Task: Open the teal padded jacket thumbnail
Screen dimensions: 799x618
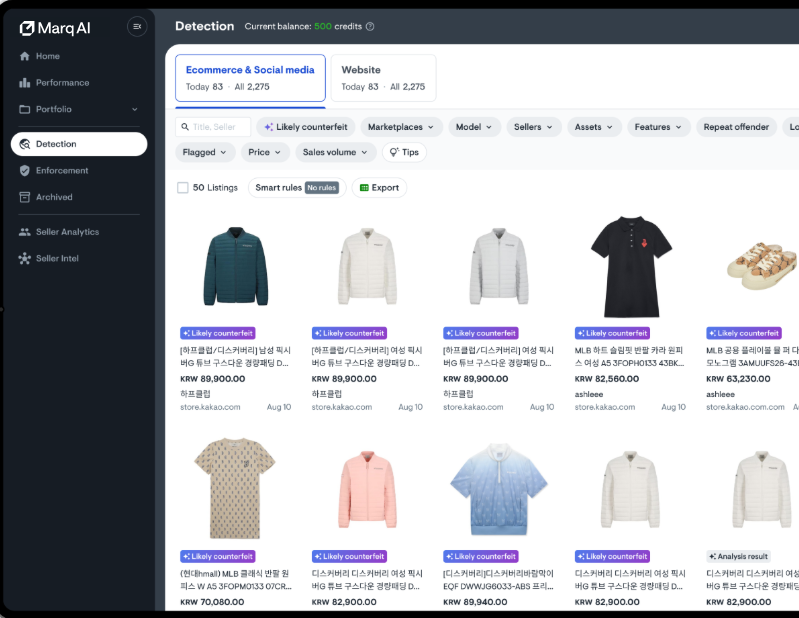Action: pyautogui.click(x=235, y=266)
